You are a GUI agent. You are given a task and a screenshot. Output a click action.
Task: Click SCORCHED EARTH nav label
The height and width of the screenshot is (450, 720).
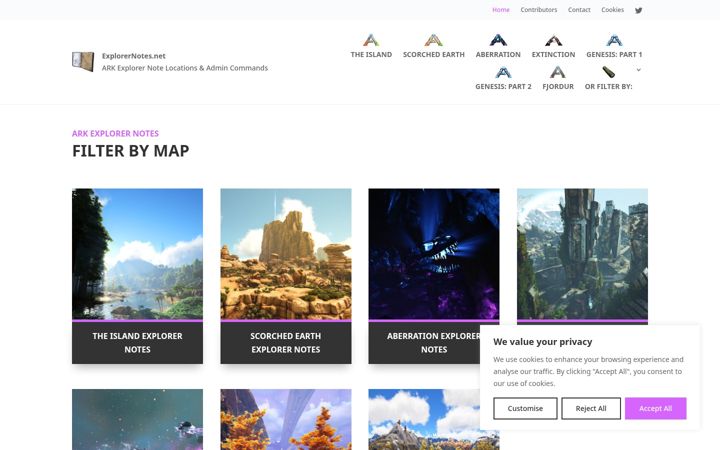click(x=433, y=55)
